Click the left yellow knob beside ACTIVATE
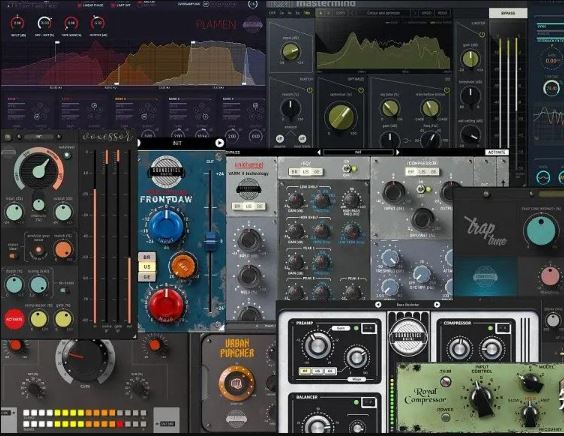This screenshot has height=436, width=564. (38, 319)
